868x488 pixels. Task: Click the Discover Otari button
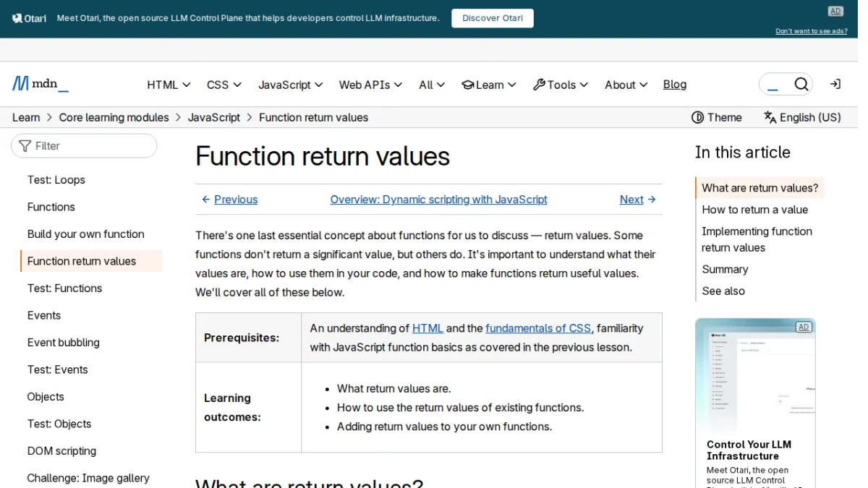point(493,18)
